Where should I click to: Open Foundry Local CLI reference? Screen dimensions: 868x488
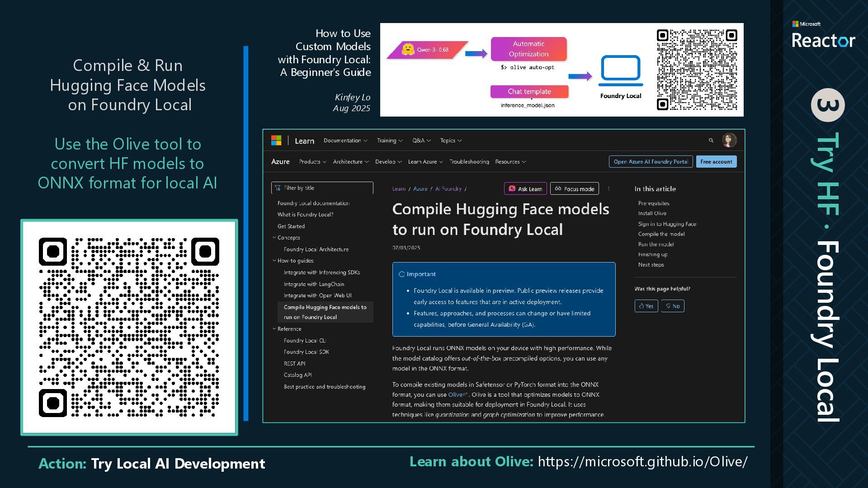point(305,341)
